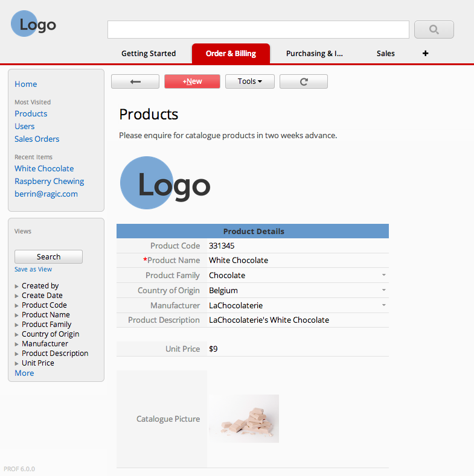Switch to the Getting Started tab

pyautogui.click(x=149, y=54)
